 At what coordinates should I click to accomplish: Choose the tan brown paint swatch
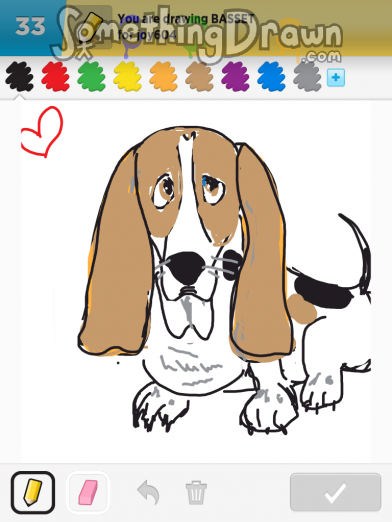click(x=199, y=77)
